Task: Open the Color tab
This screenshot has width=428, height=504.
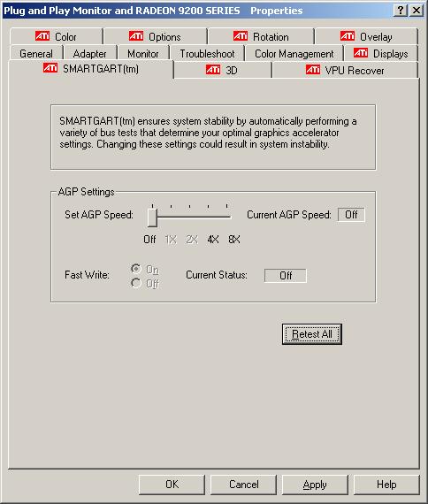Action: (57, 36)
